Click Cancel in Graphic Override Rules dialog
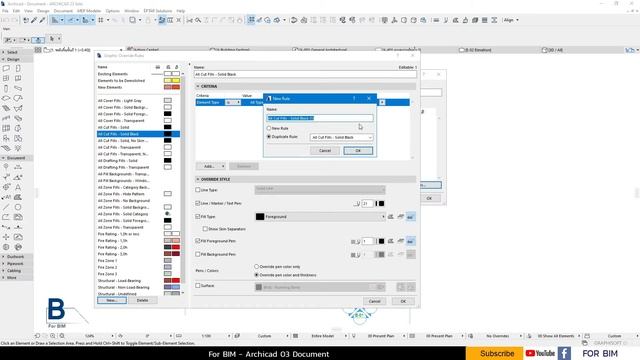 [374, 301]
